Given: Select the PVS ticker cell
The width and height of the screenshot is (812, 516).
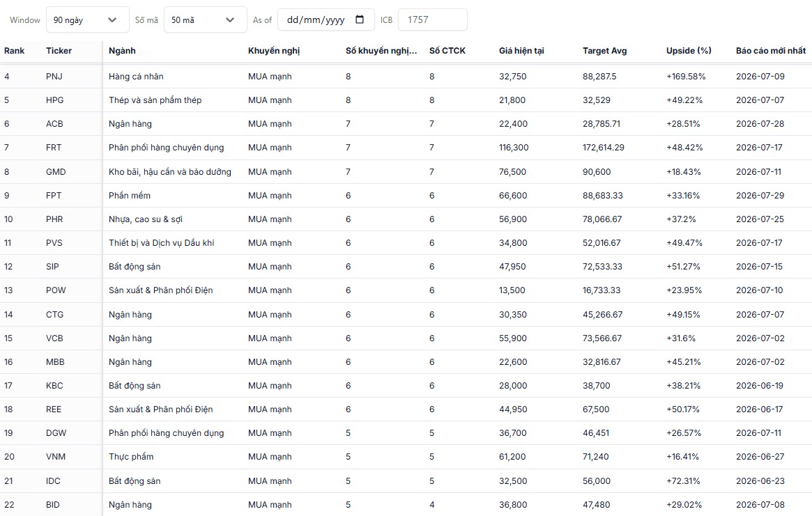Looking at the screenshot, I should pyautogui.click(x=54, y=243).
